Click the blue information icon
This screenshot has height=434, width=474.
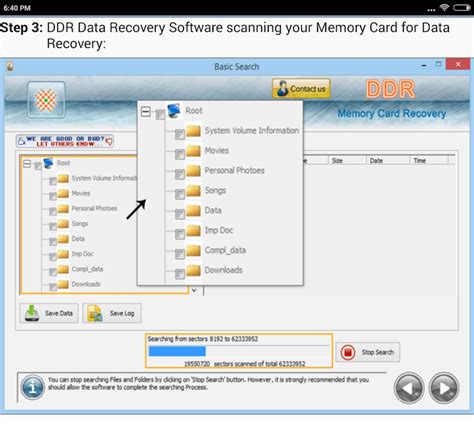pyautogui.click(x=32, y=388)
